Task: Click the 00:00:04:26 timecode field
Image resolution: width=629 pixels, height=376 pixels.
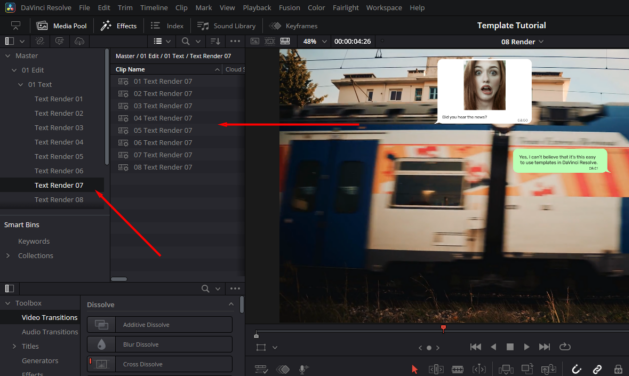Action: [x=352, y=41]
